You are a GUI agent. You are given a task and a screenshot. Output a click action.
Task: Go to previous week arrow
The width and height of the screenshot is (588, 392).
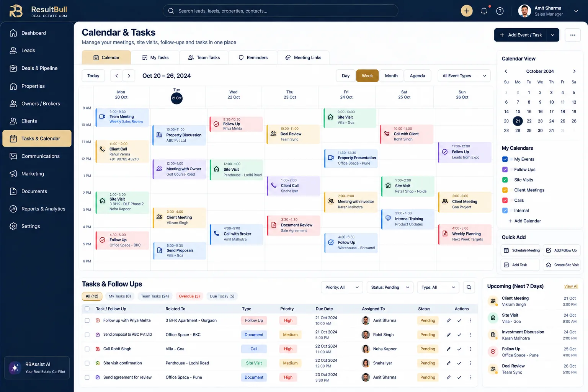point(117,76)
